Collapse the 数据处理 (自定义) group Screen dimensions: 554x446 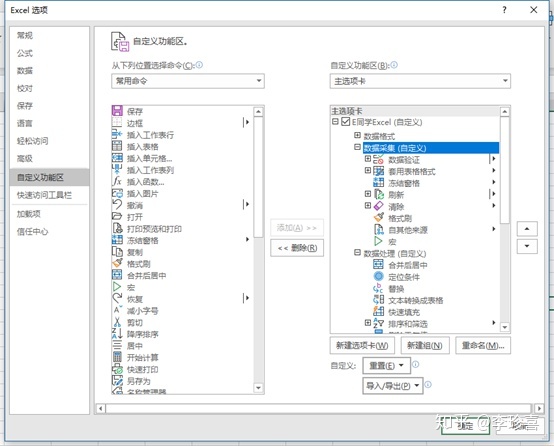357,253
